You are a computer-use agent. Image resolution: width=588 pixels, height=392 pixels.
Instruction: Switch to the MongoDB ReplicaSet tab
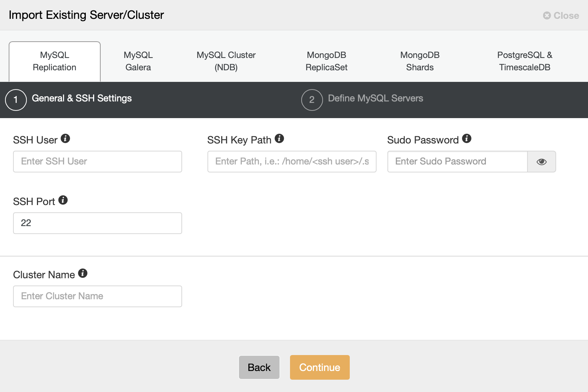click(327, 61)
